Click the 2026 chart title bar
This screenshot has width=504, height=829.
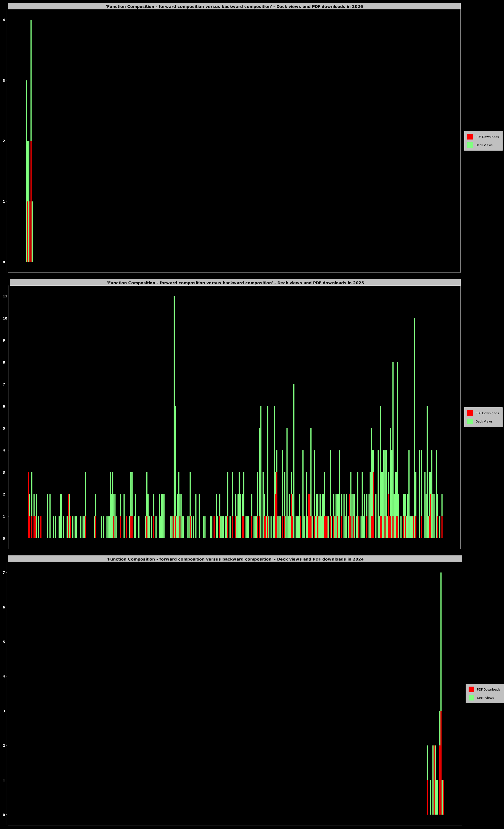tap(234, 6)
